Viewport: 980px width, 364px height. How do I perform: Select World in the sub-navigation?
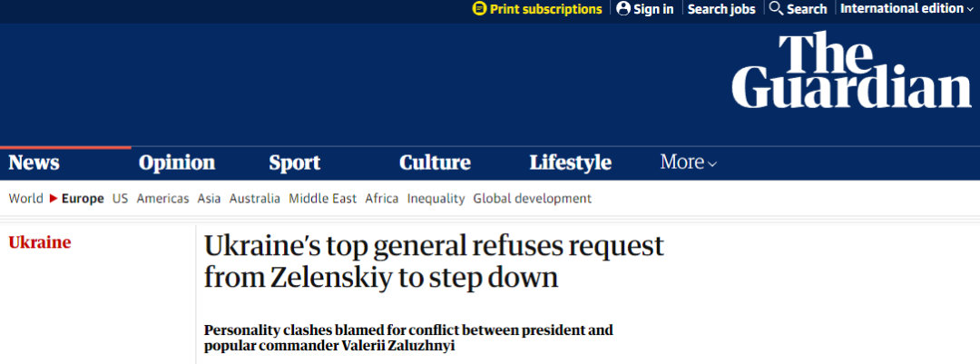(25, 199)
